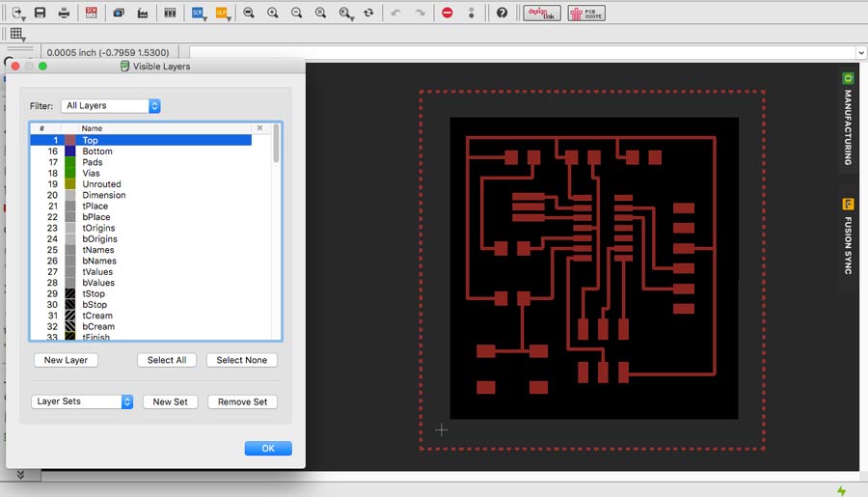The height and width of the screenshot is (497, 868).
Task: Open Help via question mark icon
Action: click(502, 13)
